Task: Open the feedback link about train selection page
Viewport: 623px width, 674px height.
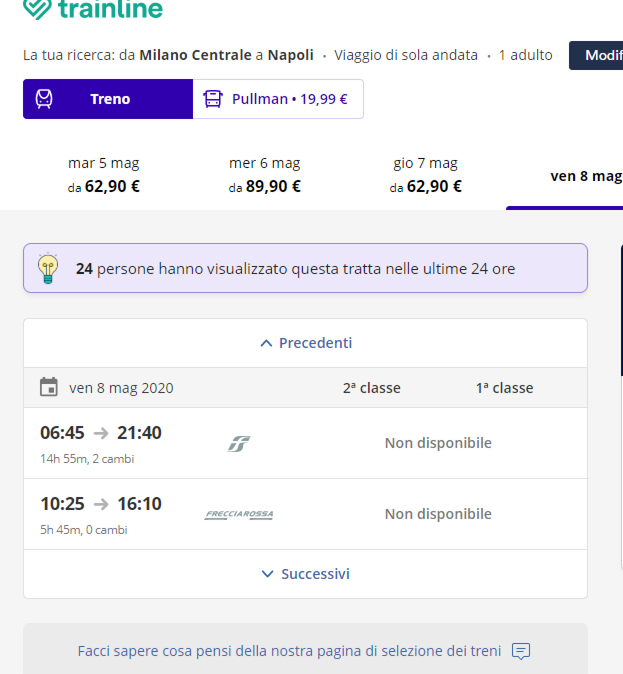Action: point(289,651)
